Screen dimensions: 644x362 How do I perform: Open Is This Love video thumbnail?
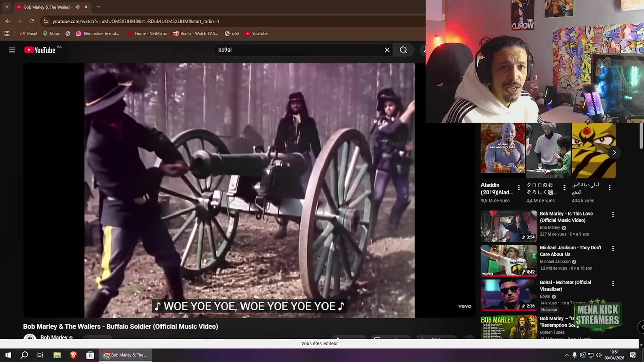[x=509, y=226]
